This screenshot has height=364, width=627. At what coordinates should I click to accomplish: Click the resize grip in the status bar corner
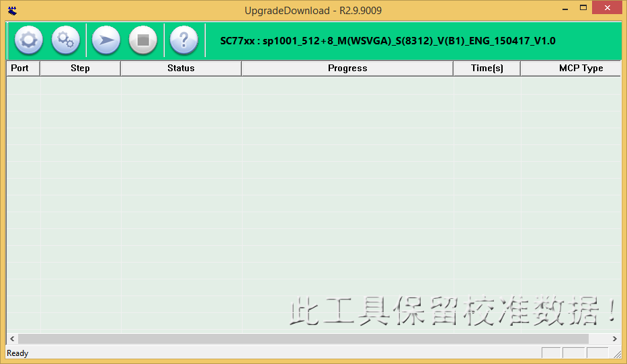(x=617, y=354)
